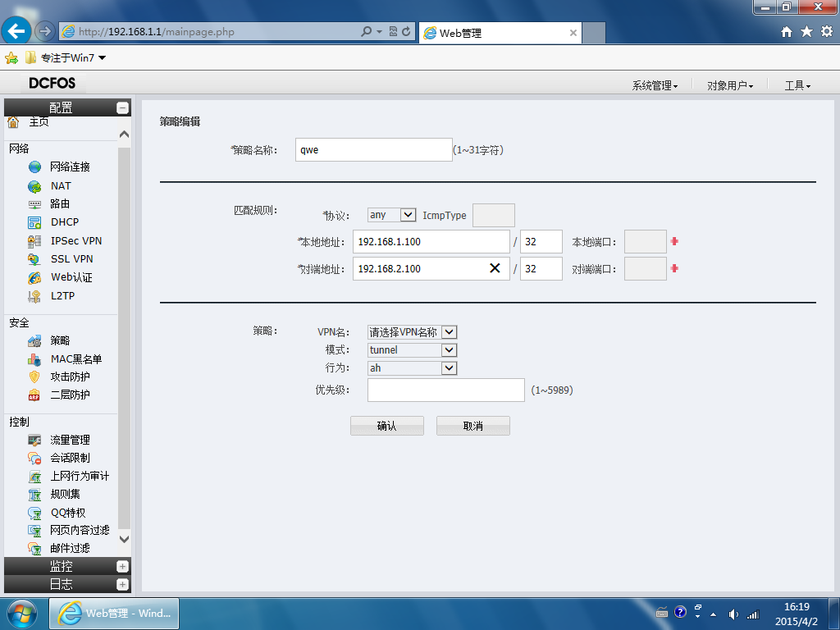Open the Windows Start menu

point(21,614)
